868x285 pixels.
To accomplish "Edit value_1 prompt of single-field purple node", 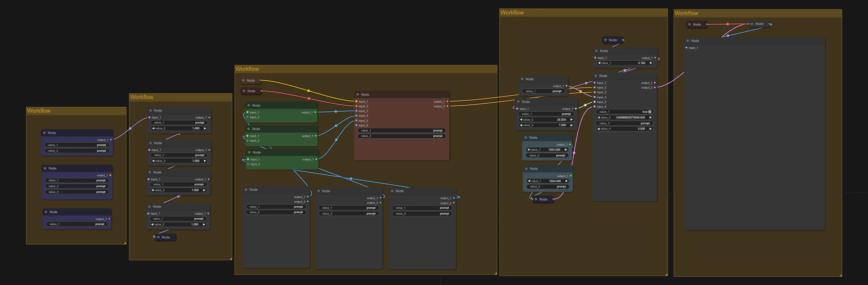I will tap(77, 224).
